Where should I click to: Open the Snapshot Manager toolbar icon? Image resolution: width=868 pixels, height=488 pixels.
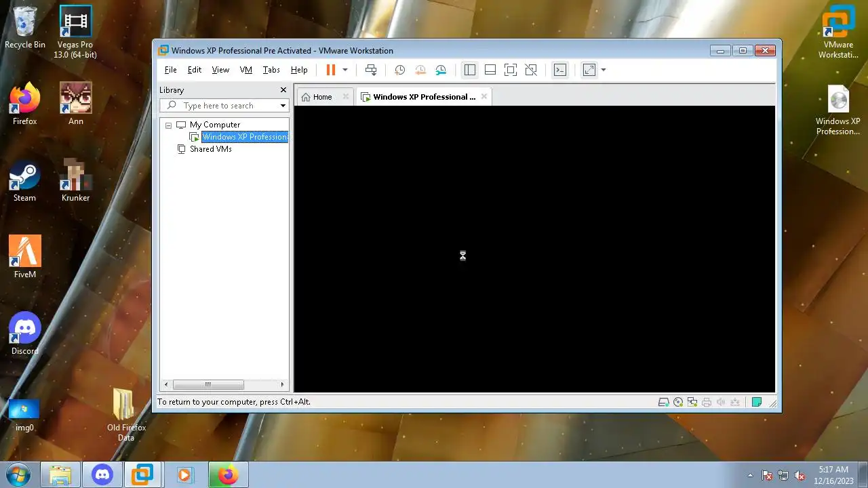click(441, 70)
